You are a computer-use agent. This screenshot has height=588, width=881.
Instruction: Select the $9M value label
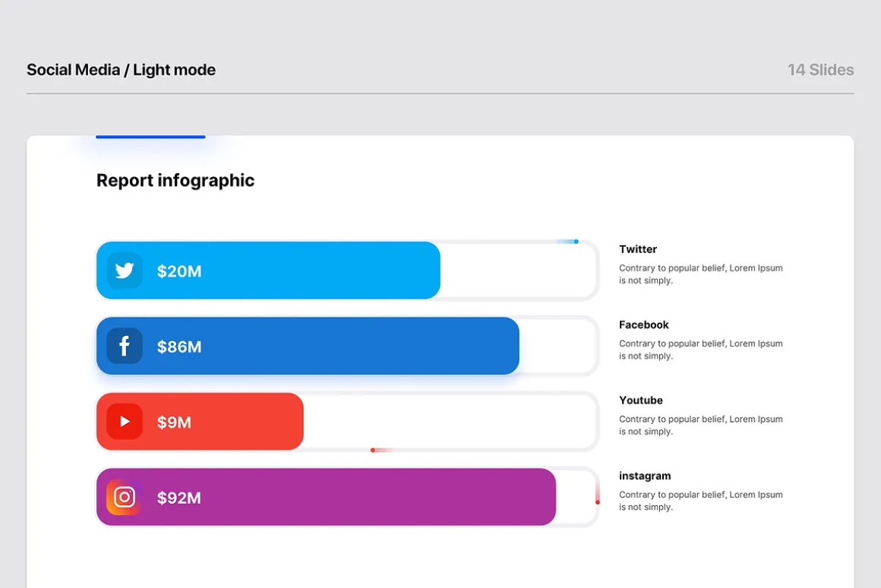pyautogui.click(x=174, y=422)
